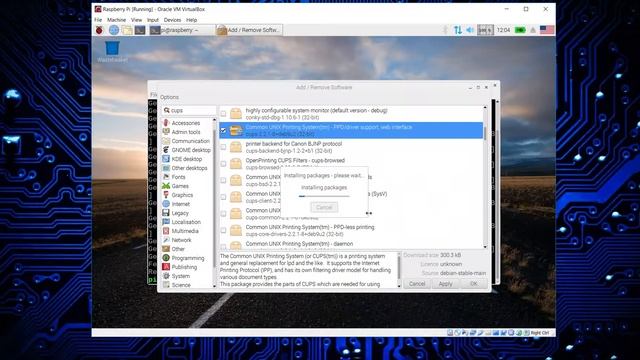This screenshot has width=640, height=360.
Task: Select the Legacy floppy disk category icon
Action: [166, 213]
